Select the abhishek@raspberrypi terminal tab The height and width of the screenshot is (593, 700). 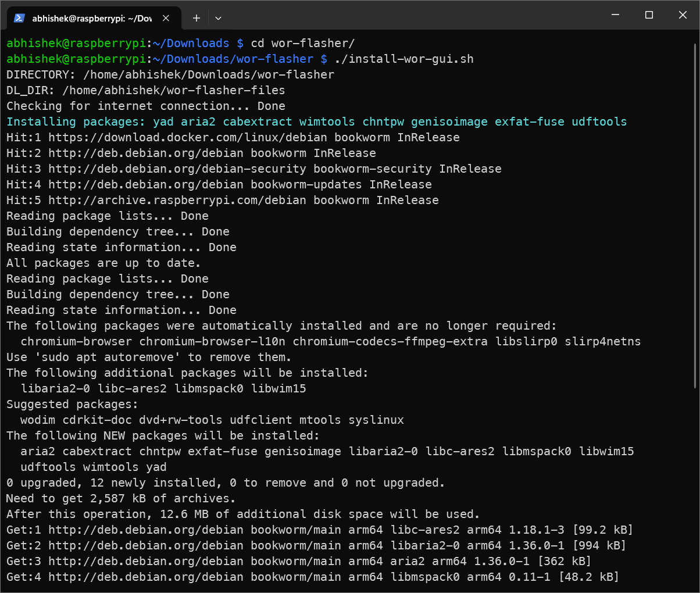tap(91, 18)
